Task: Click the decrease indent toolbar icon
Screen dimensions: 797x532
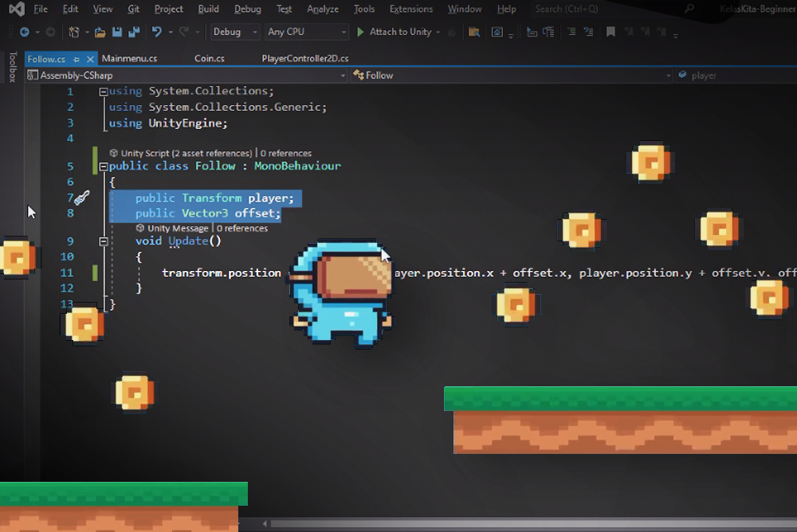Action: 532,32
